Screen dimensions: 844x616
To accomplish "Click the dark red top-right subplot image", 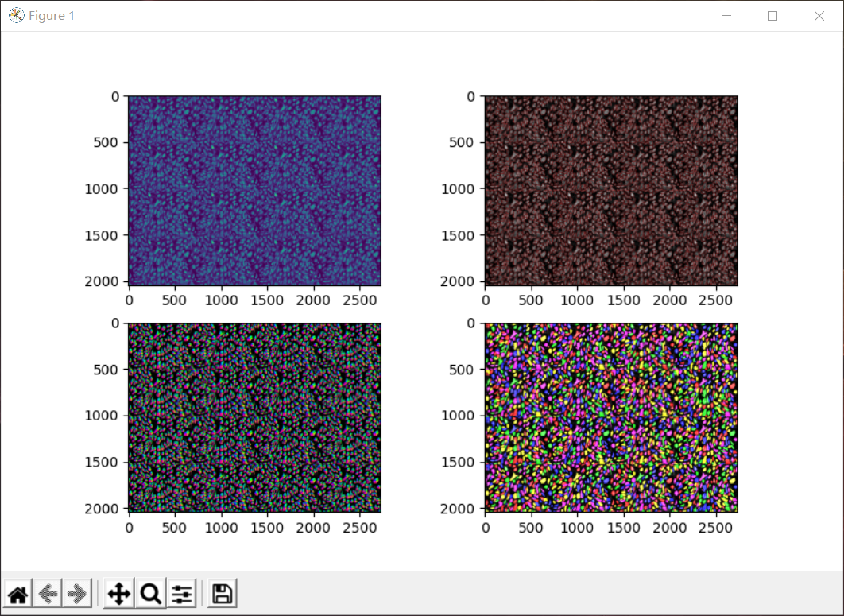I will coord(612,189).
